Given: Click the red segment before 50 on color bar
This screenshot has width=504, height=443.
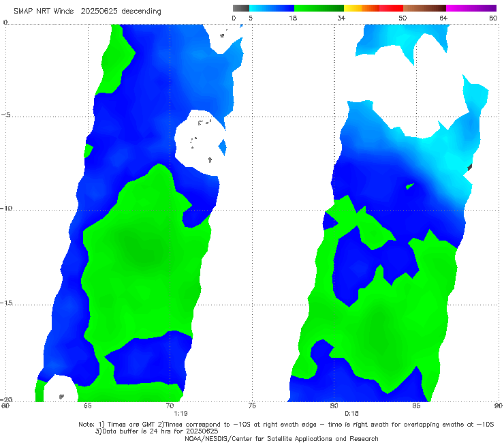Looking at the screenshot, I should tap(391, 8).
